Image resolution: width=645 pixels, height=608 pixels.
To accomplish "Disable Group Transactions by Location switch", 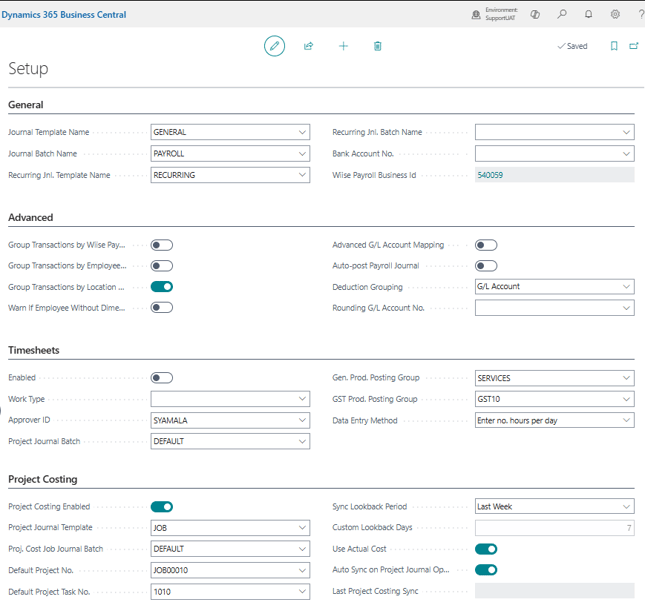I will pos(162,287).
